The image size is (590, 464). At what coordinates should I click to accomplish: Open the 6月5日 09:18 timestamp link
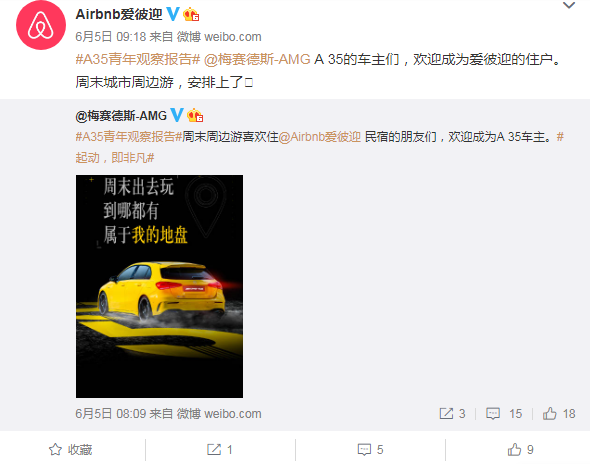(111, 37)
